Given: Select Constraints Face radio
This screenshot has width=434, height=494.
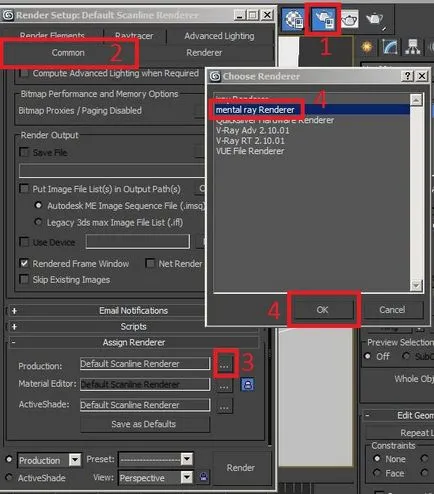Looking at the screenshot, I should click(377, 473).
